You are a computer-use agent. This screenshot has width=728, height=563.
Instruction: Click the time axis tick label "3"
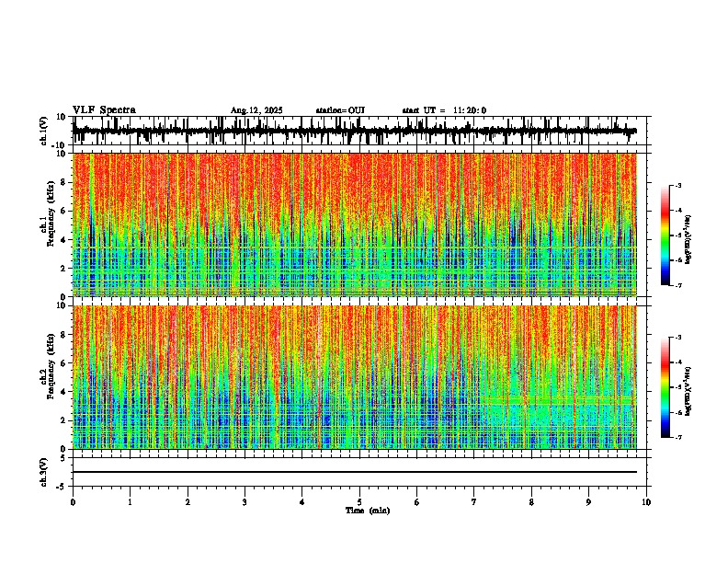tap(245, 502)
